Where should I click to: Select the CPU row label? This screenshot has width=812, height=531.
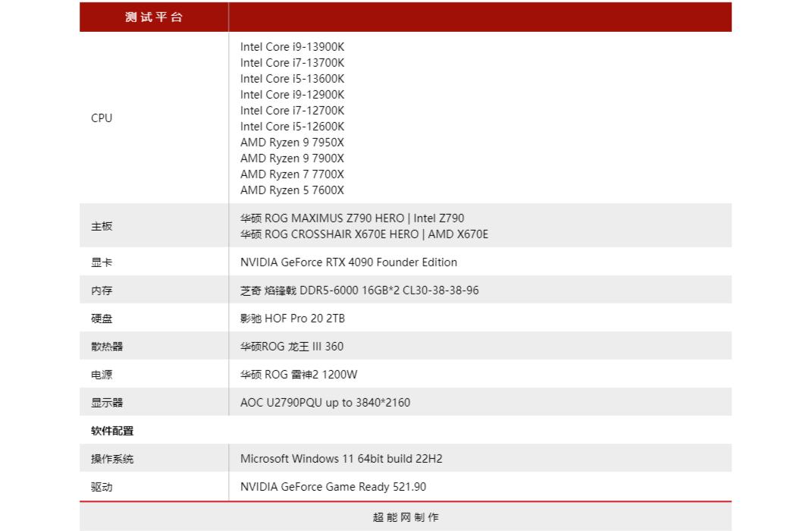coord(102,118)
